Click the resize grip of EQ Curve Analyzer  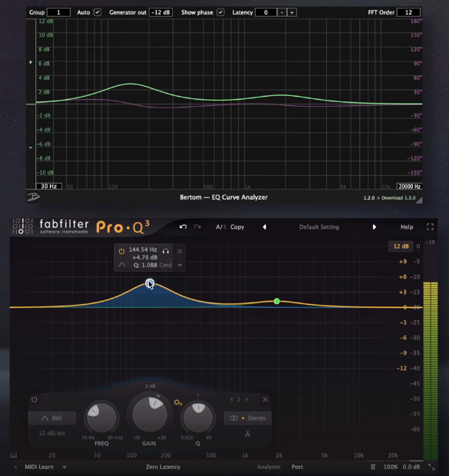[419, 200]
